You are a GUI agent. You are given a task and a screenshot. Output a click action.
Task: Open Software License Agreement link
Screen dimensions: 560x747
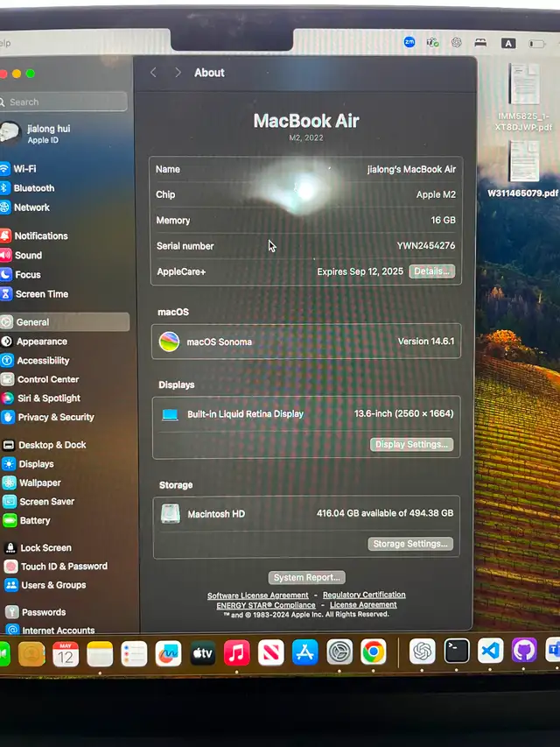pyautogui.click(x=257, y=595)
